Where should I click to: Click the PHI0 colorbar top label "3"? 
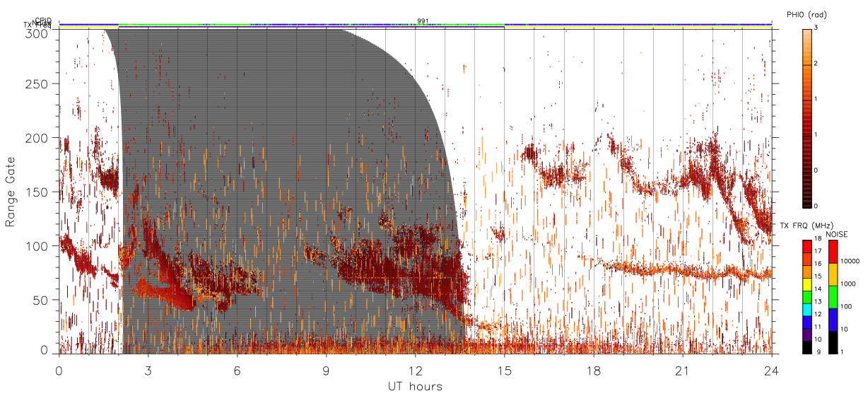pos(816,28)
